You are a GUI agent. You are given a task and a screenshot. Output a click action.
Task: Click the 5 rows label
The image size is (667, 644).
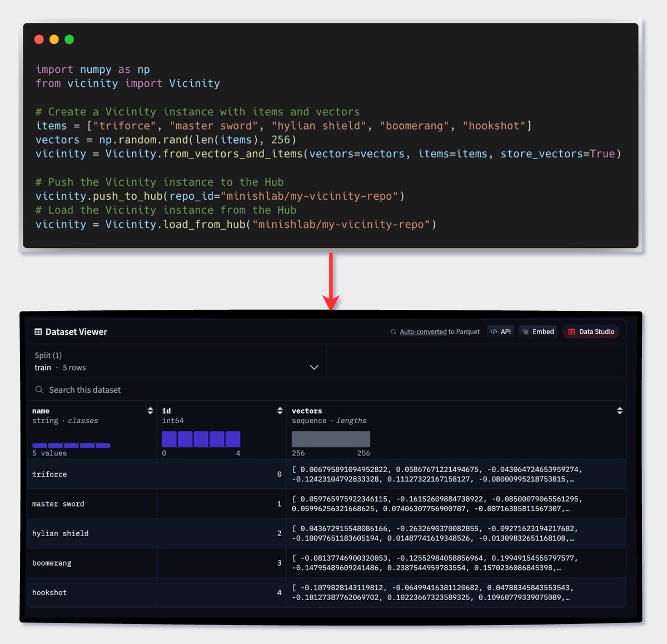tap(74, 368)
